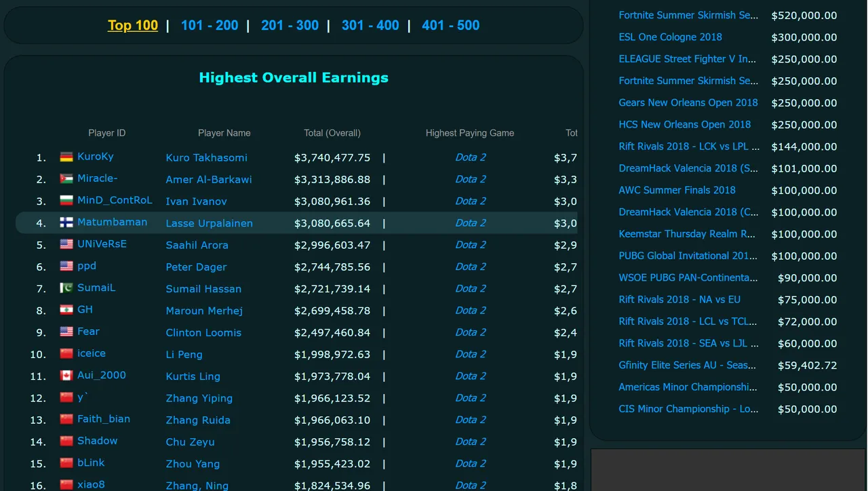Open CIS Minor Championship link
The height and width of the screenshot is (491, 868).
(688, 409)
